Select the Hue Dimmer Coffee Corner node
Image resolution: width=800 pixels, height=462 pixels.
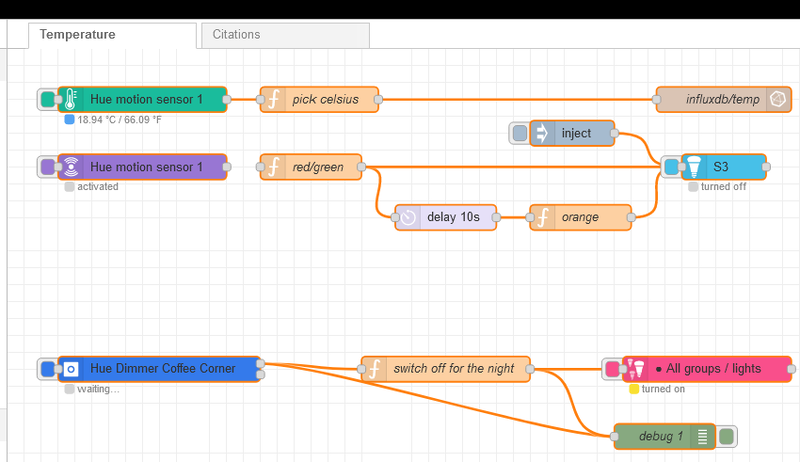click(x=159, y=369)
